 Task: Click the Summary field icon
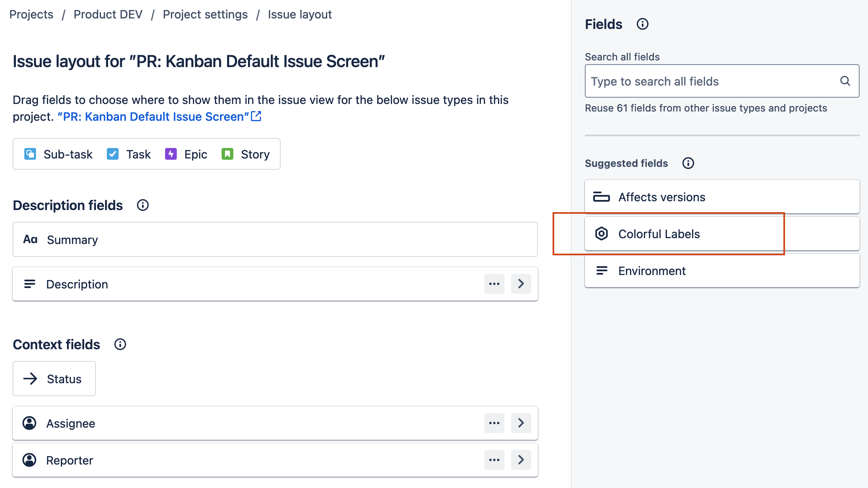(30, 239)
